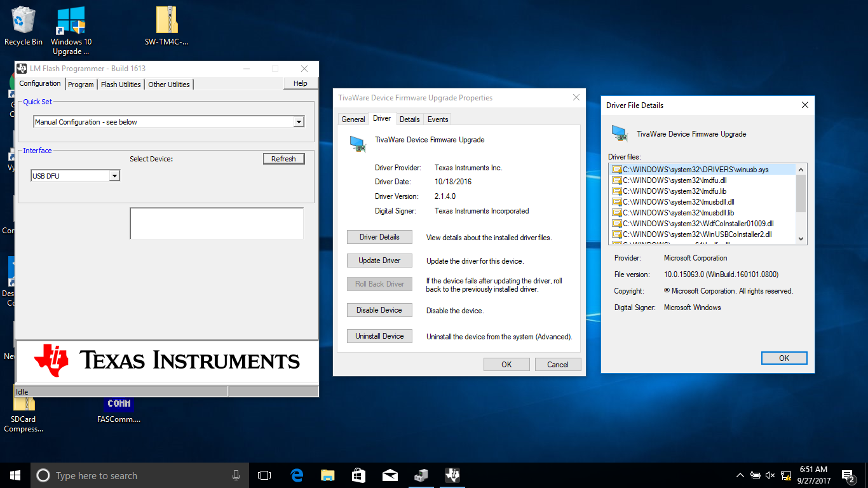Click the Disable Device button
The height and width of the screenshot is (488, 868).
tap(379, 310)
